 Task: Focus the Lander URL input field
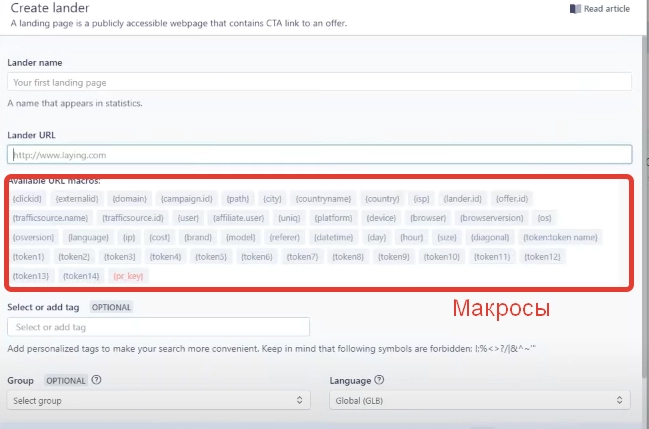pos(319,154)
